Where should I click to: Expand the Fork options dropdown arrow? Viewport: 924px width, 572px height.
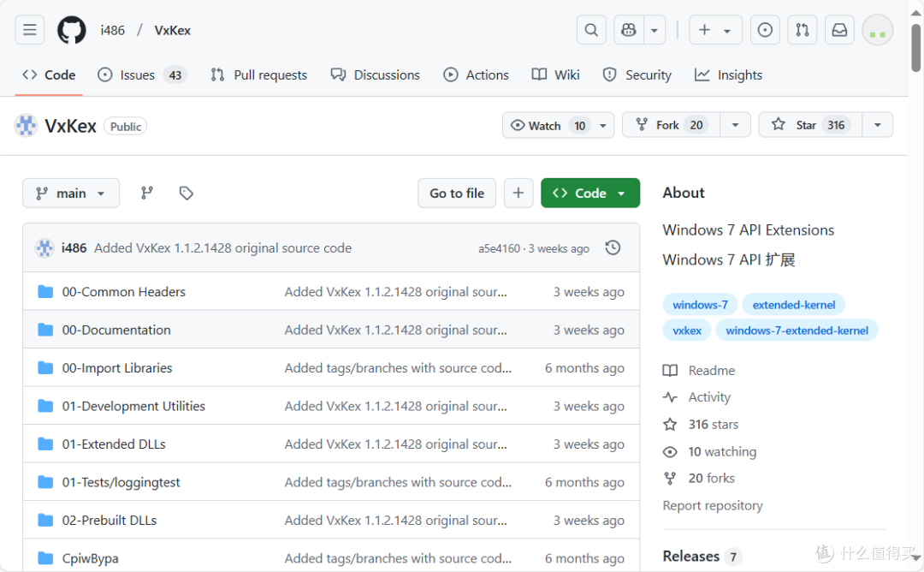point(735,125)
